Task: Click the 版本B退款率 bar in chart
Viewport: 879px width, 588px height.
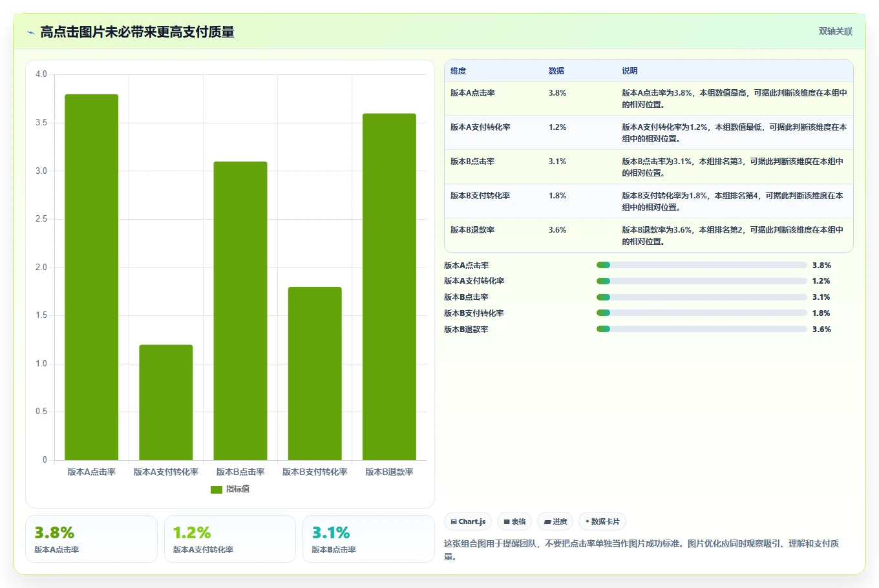Action: click(x=389, y=287)
